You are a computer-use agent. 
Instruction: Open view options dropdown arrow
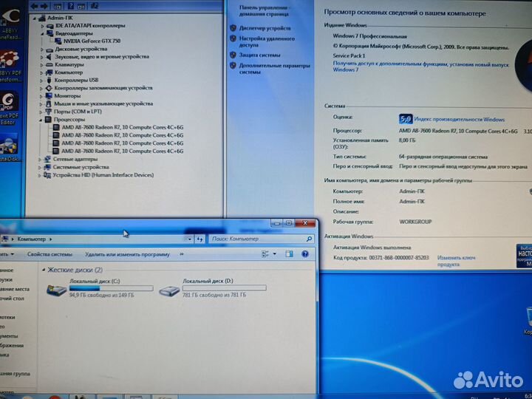(274, 253)
